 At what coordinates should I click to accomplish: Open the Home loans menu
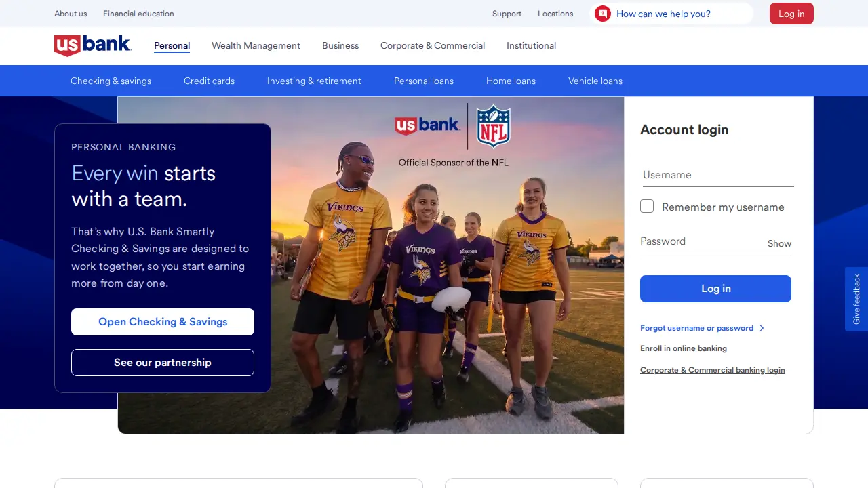[511, 81]
